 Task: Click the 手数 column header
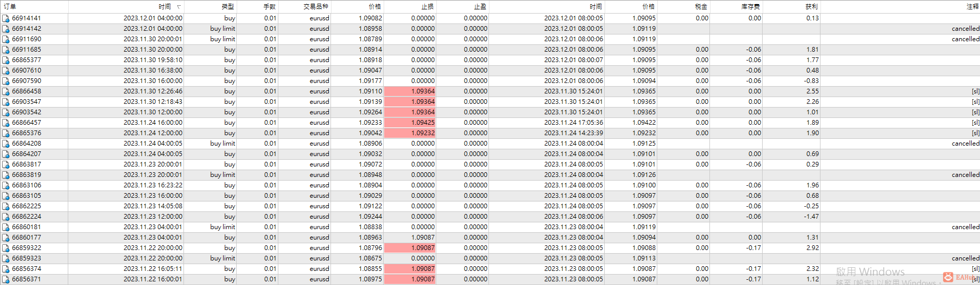pyautogui.click(x=269, y=7)
